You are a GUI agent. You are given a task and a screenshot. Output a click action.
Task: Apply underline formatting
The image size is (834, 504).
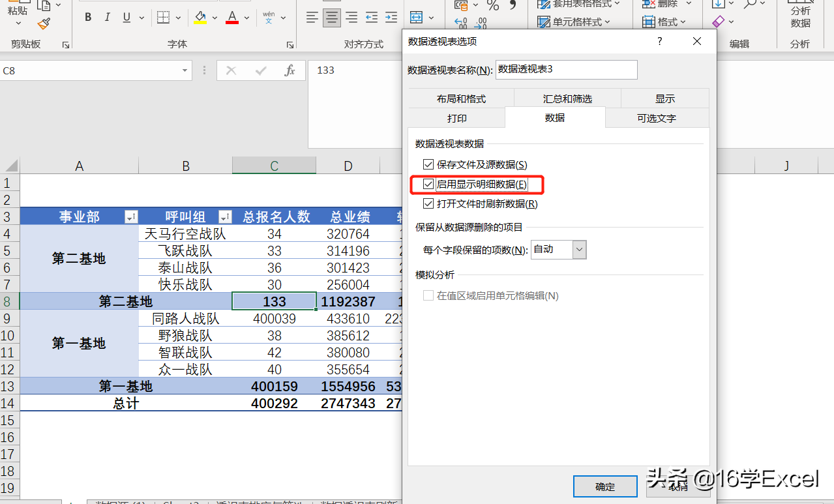126,18
